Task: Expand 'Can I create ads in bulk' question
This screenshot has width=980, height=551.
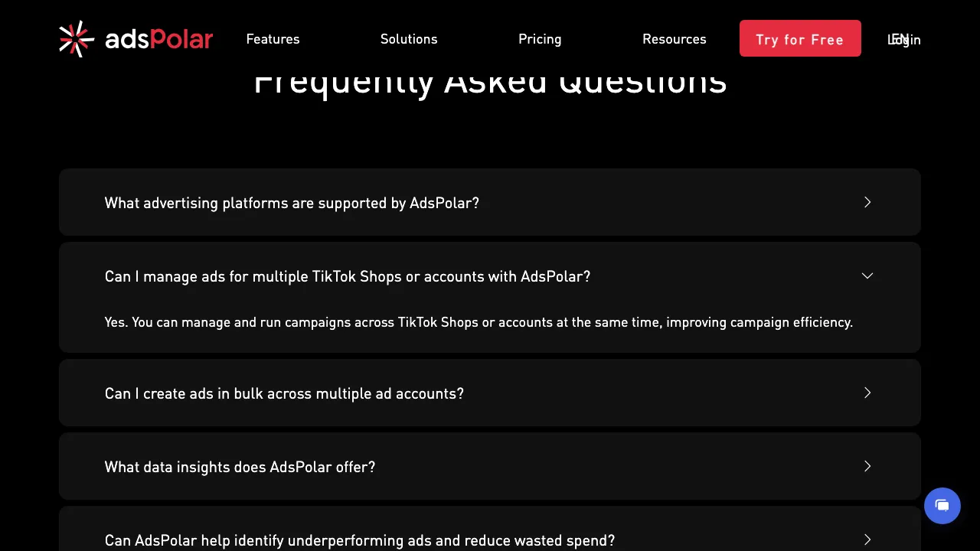Action: [x=284, y=393]
